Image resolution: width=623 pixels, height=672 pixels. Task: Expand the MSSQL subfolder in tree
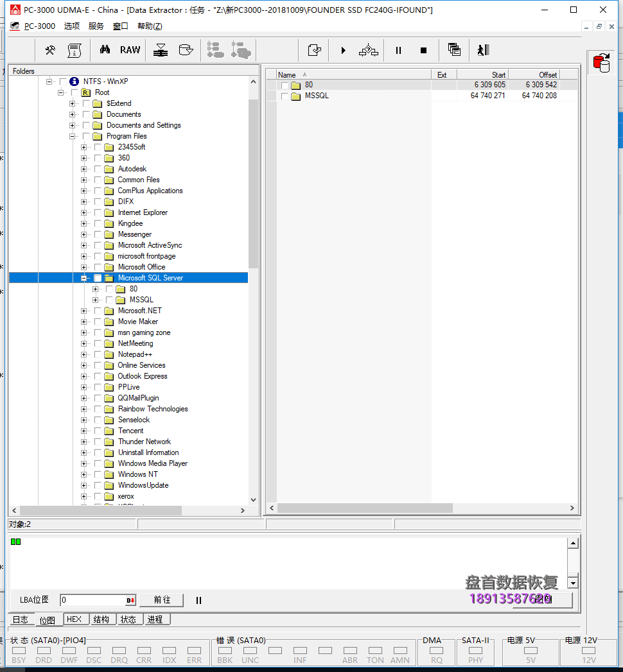coord(95,300)
